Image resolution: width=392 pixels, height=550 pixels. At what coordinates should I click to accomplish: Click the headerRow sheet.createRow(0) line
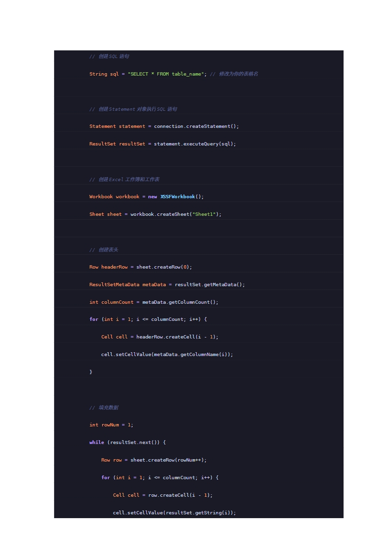pos(141,267)
